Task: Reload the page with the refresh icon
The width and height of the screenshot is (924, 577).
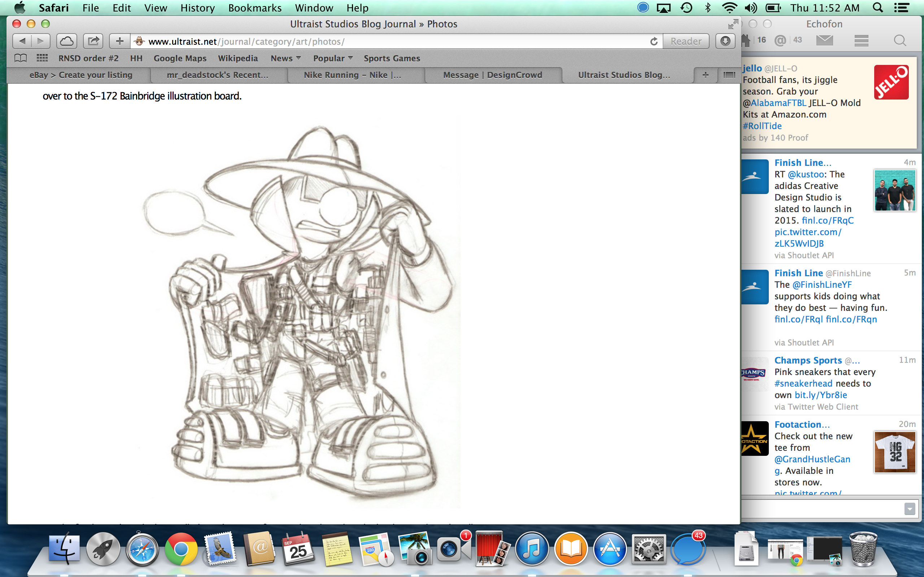Action: tap(654, 41)
